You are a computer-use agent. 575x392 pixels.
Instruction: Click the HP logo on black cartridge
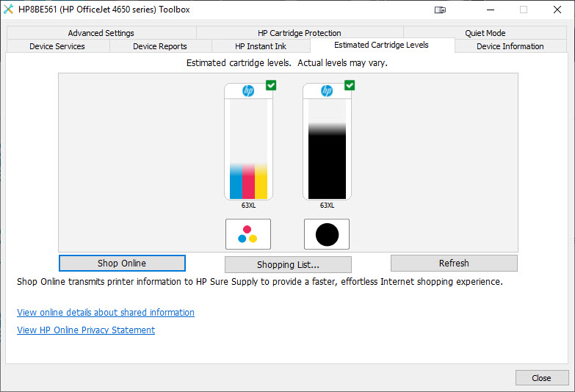(x=327, y=90)
